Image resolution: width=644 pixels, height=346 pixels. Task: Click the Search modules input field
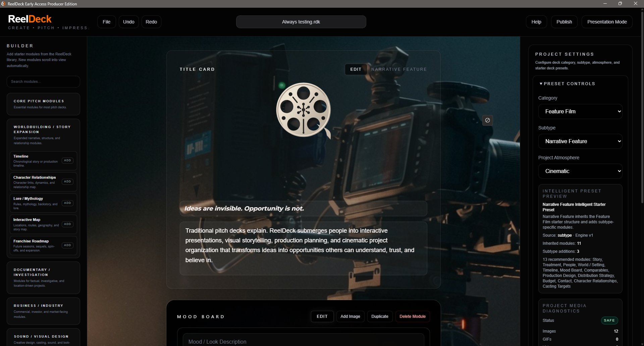coord(43,81)
